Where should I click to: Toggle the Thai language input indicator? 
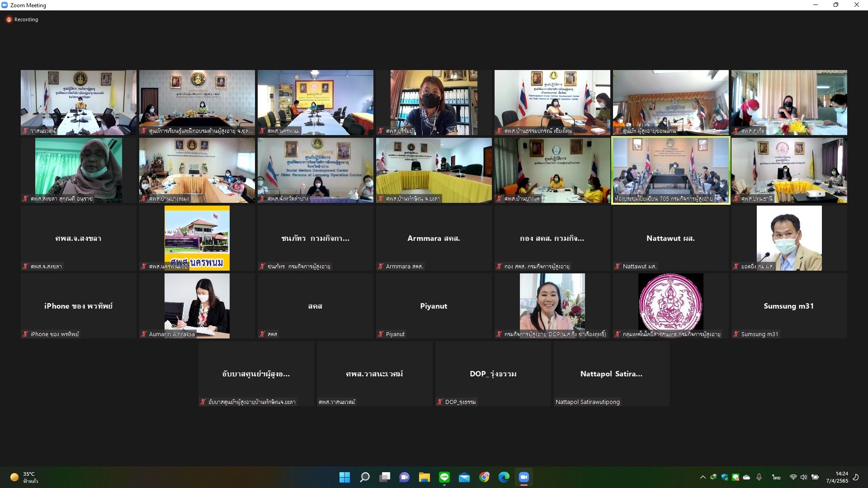(x=776, y=477)
